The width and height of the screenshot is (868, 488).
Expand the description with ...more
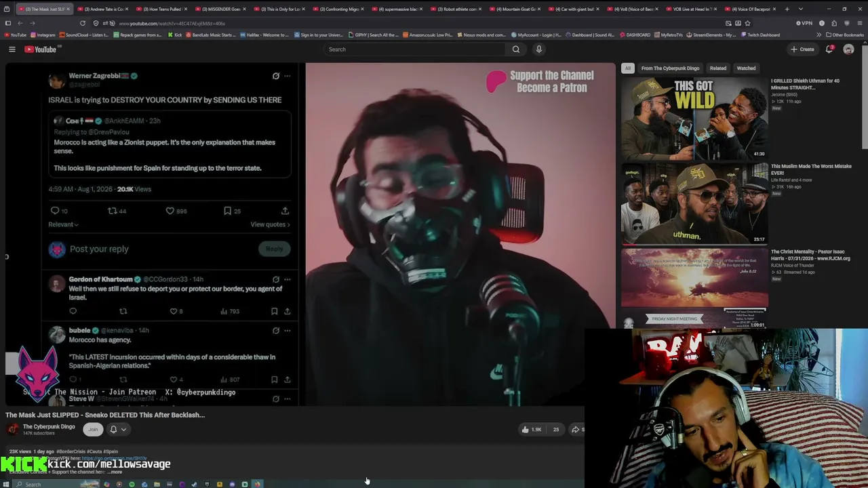click(x=115, y=472)
